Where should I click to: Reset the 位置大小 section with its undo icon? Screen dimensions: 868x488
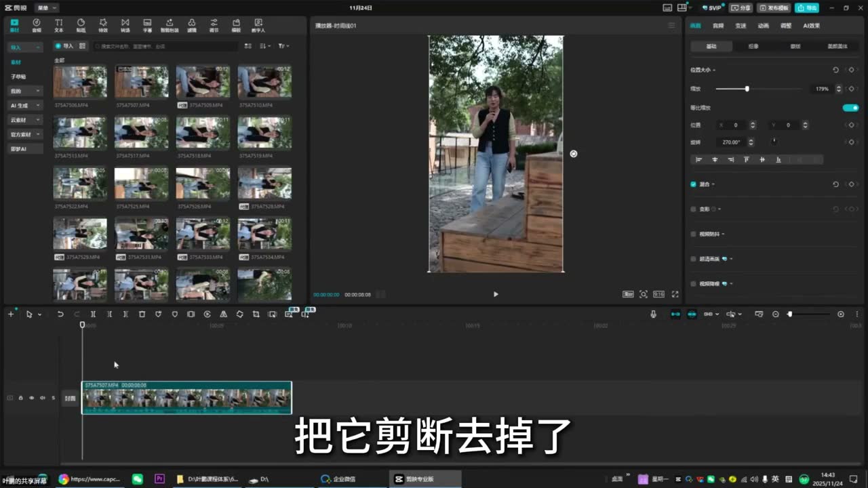[835, 70]
